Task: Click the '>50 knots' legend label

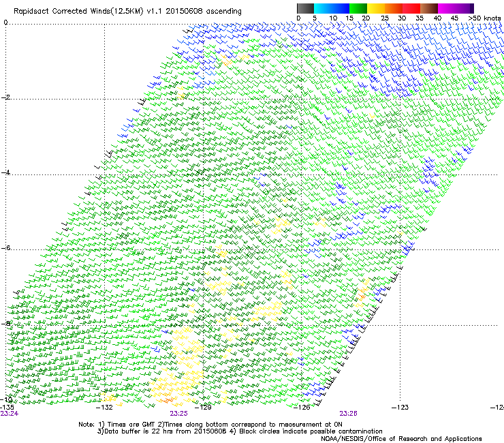Action: (x=484, y=18)
